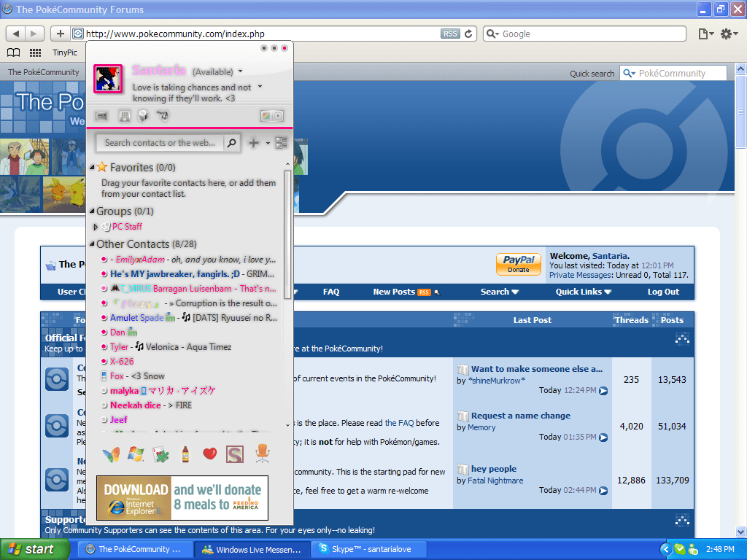Click Santaria's display picture in Messenger
Image resolution: width=747 pixels, height=560 pixels.
(108, 79)
